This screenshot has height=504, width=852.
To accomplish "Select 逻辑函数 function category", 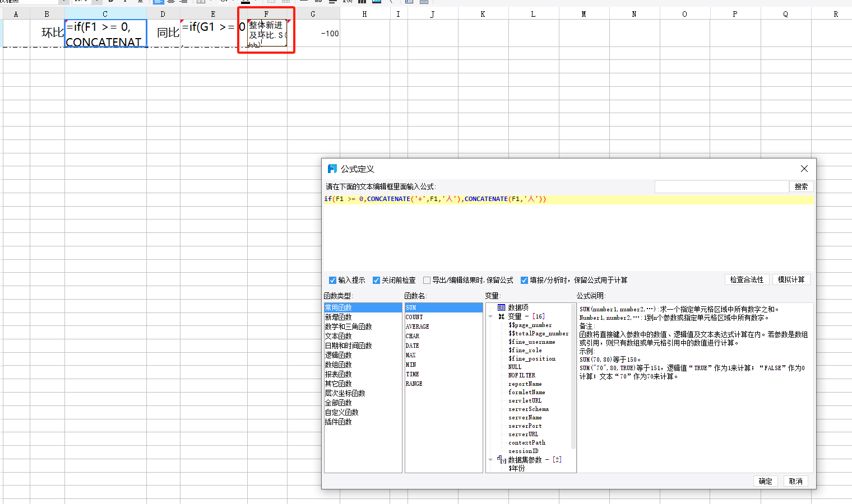I will tap(339, 355).
